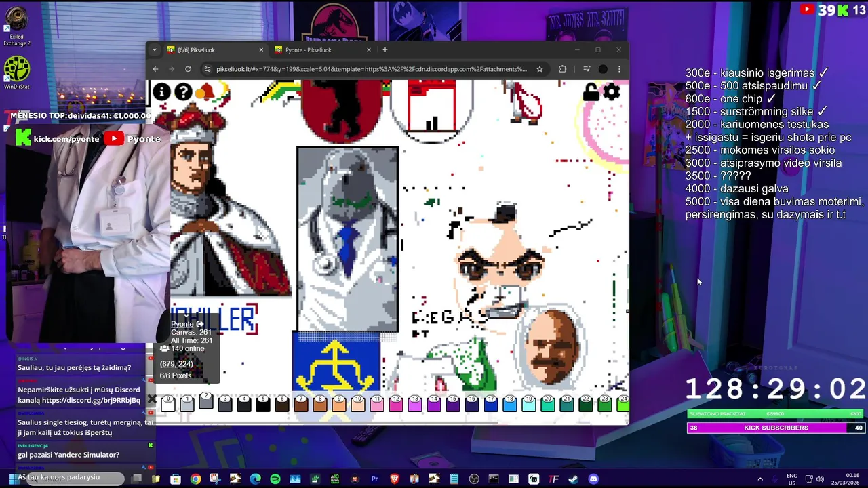Open Google Chrome from the taskbar
This screenshot has height=488, width=868.
coord(195,479)
